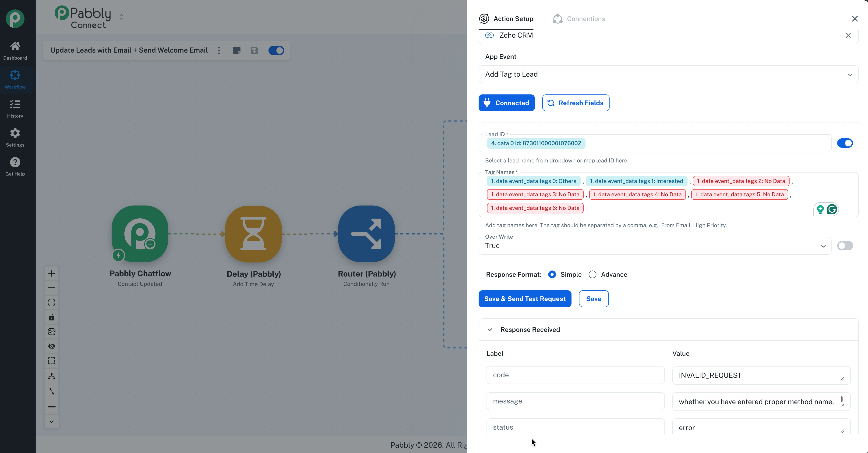
Task: Collapse the Response Received section
Action: pyautogui.click(x=490, y=330)
